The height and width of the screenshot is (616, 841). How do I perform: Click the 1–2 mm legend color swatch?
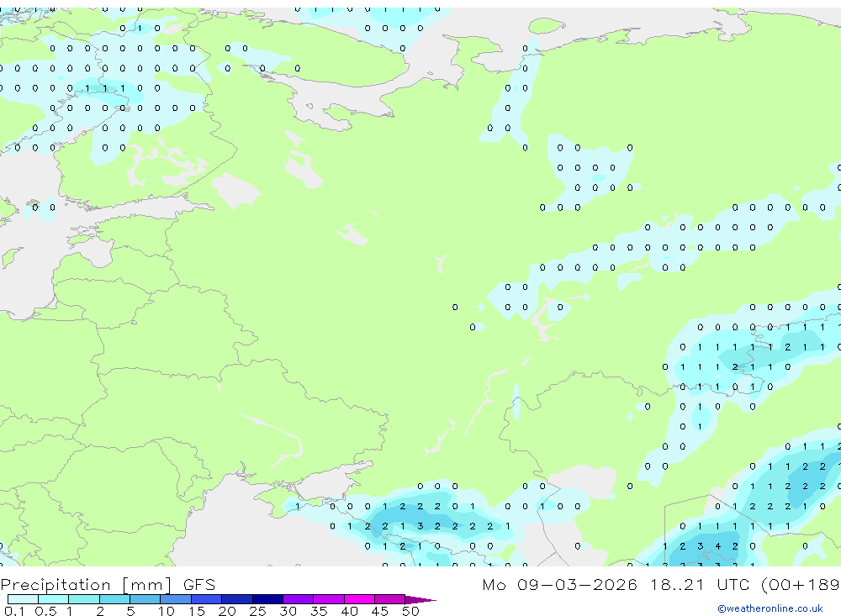pyautogui.click(x=83, y=599)
